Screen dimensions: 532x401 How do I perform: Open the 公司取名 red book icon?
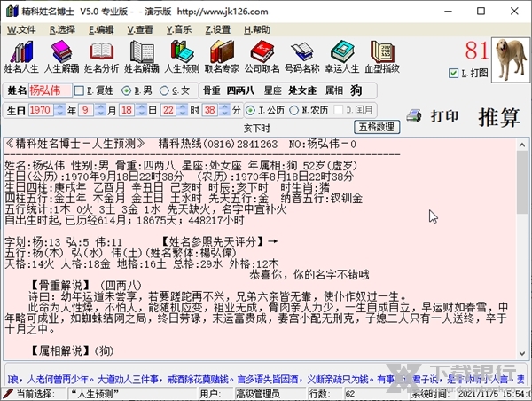pyautogui.click(x=262, y=57)
